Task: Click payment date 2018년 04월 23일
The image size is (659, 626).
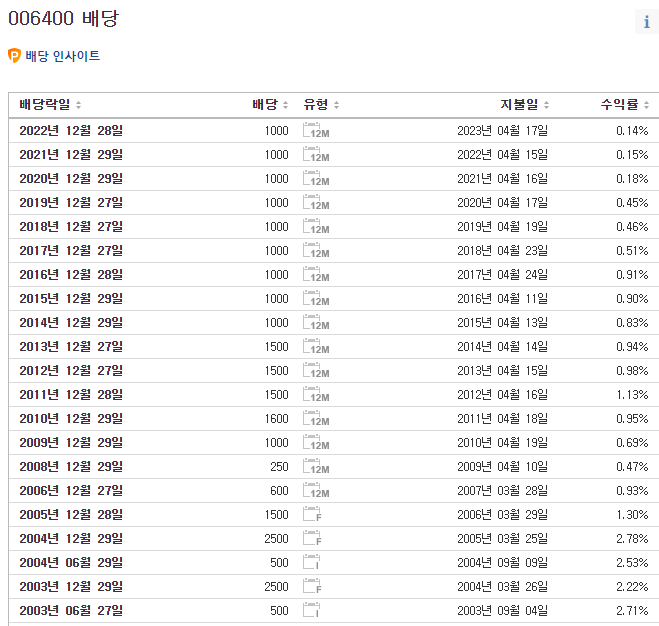Action: [503, 250]
